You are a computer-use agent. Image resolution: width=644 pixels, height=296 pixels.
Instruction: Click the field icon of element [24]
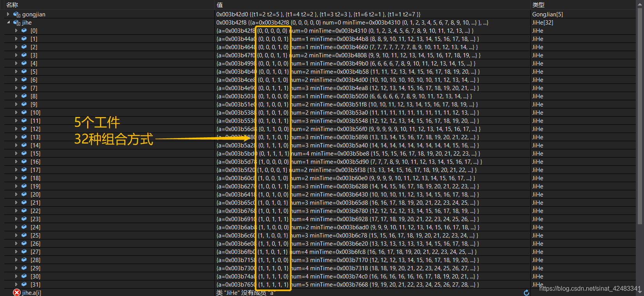24,227
